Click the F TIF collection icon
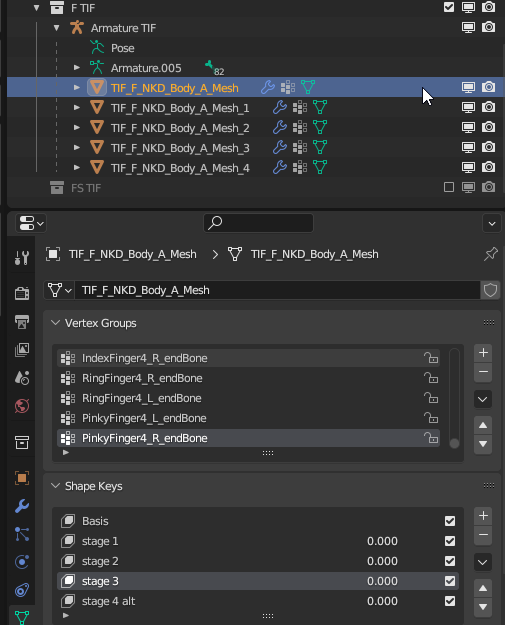 [57, 8]
